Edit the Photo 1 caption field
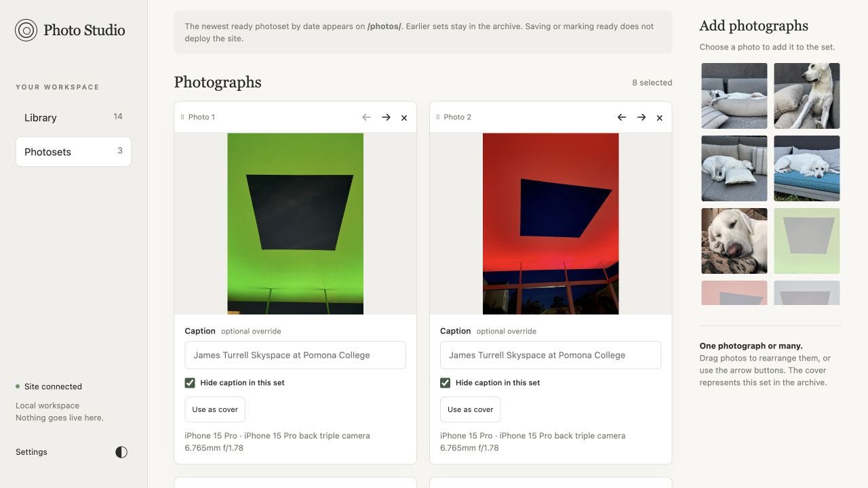 296,355
